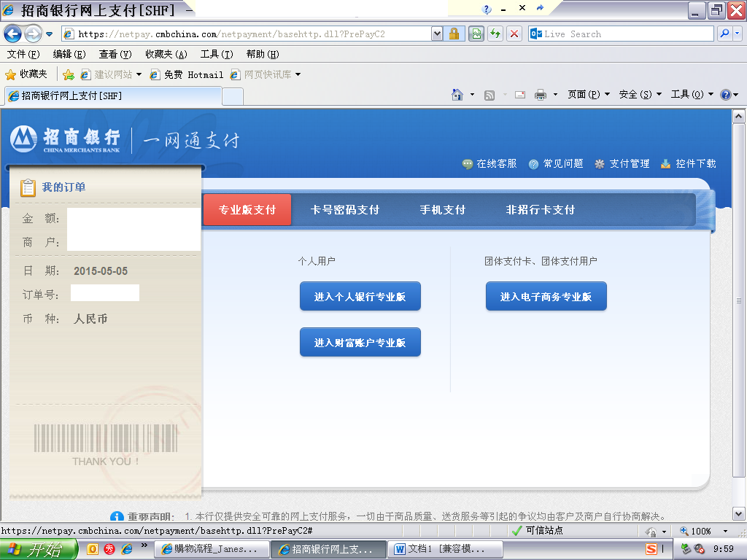Viewport: 747px width, 560px height.
Task: Open the 工具(T) menu
Action: [x=217, y=54]
